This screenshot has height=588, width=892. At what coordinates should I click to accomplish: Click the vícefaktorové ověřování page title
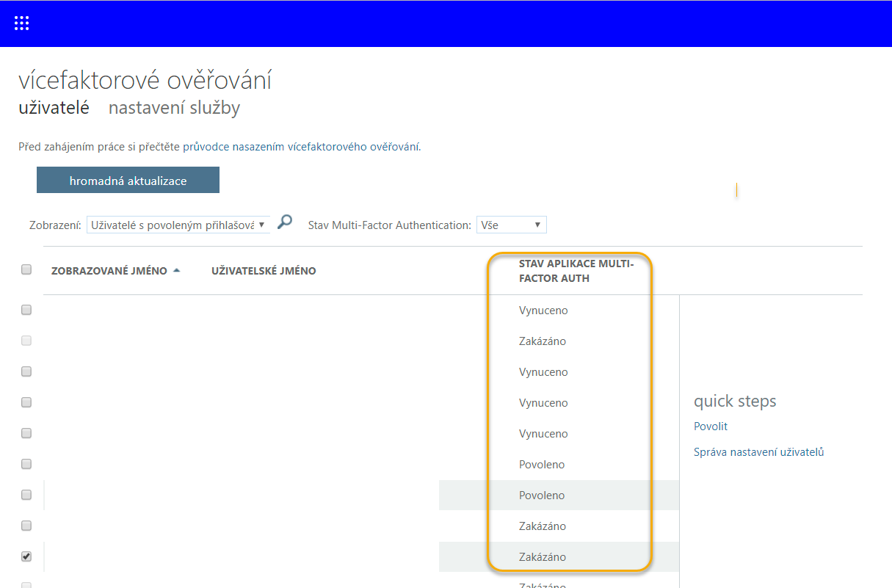(145, 80)
